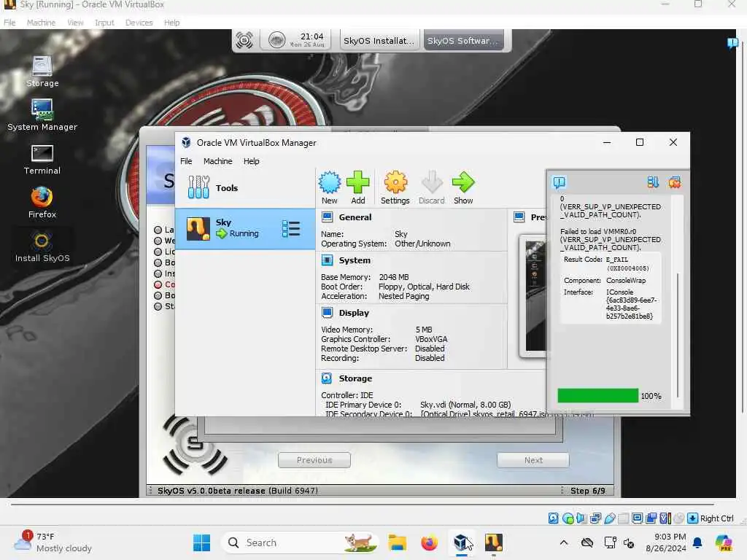Click the Previous button in SkyOS installer
Image resolution: width=747 pixels, height=560 pixels.
[314, 460]
